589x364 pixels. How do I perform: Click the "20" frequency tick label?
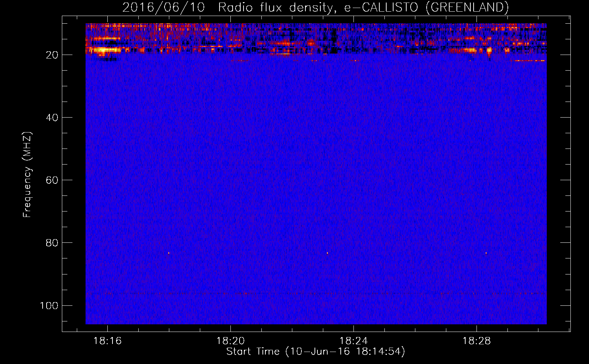point(52,55)
